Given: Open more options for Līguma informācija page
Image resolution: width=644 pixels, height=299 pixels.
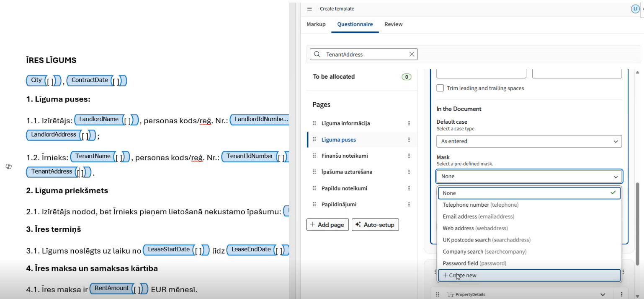Looking at the screenshot, I should (409, 123).
